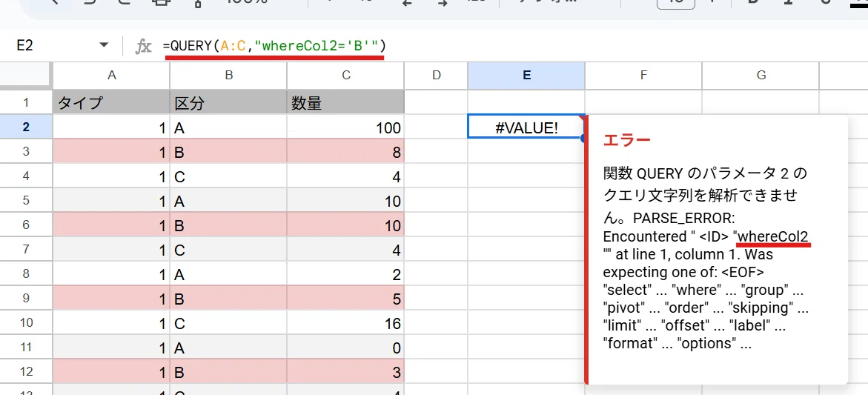The height and width of the screenshot is (395, 868).
Task: Select column F header
Action: click(x=643, y=76)
